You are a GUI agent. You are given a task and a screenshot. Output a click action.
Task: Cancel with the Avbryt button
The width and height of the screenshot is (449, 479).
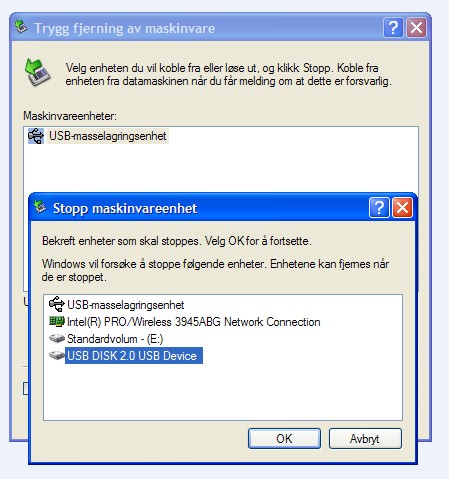pos(365,439)
